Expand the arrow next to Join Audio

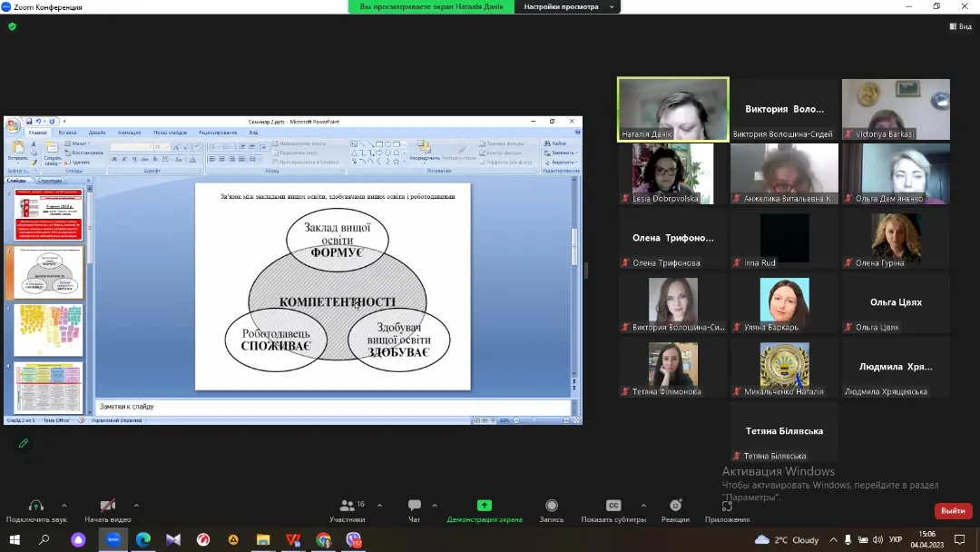click(64, 505)
